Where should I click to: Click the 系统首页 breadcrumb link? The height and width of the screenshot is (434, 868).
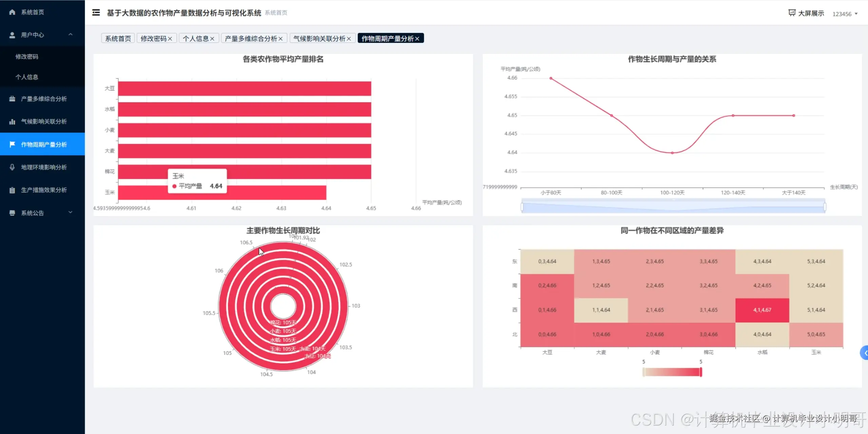coord(276,13)
